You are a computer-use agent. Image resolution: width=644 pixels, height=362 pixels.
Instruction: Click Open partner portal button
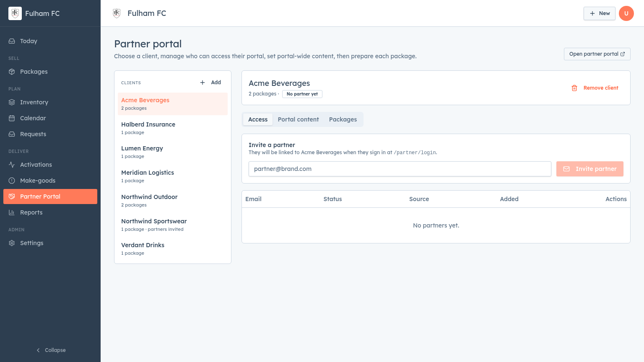point(597,54)
